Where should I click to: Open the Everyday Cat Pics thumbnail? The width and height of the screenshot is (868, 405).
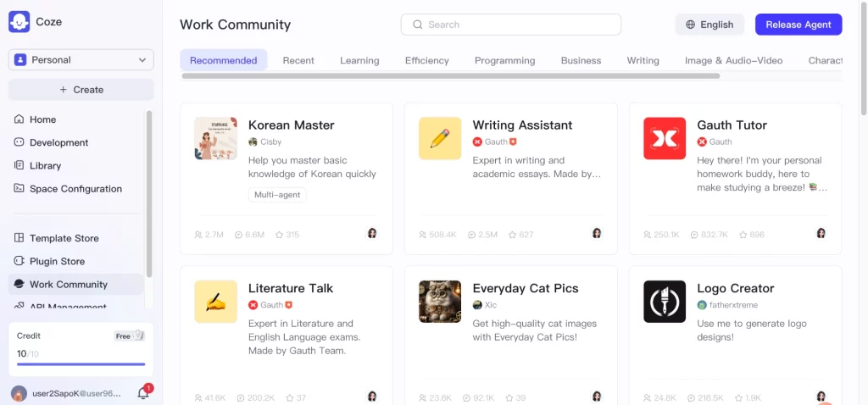[440, 302]
